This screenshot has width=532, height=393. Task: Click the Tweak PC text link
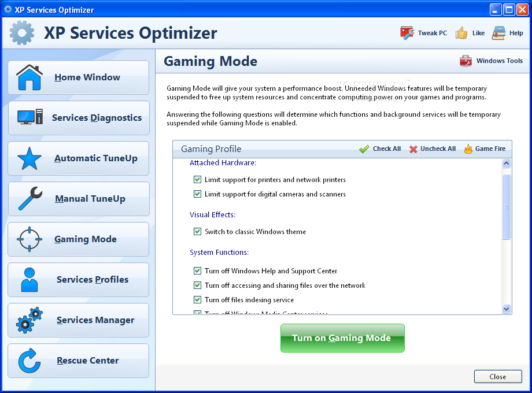(433, 33)
